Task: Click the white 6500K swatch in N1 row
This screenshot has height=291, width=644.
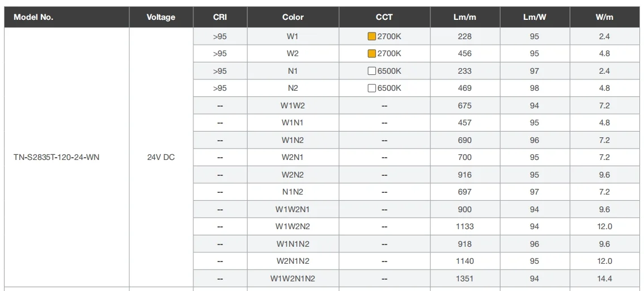Action: [372, 71]
